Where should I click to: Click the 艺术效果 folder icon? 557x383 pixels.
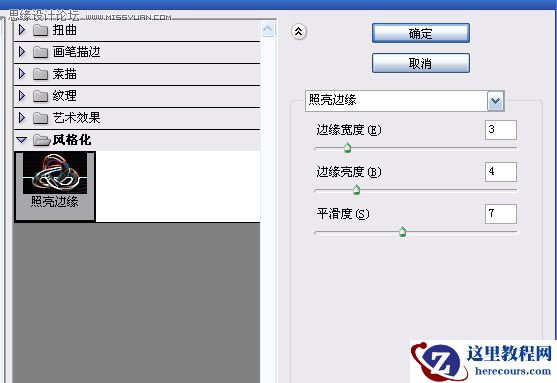40,118
